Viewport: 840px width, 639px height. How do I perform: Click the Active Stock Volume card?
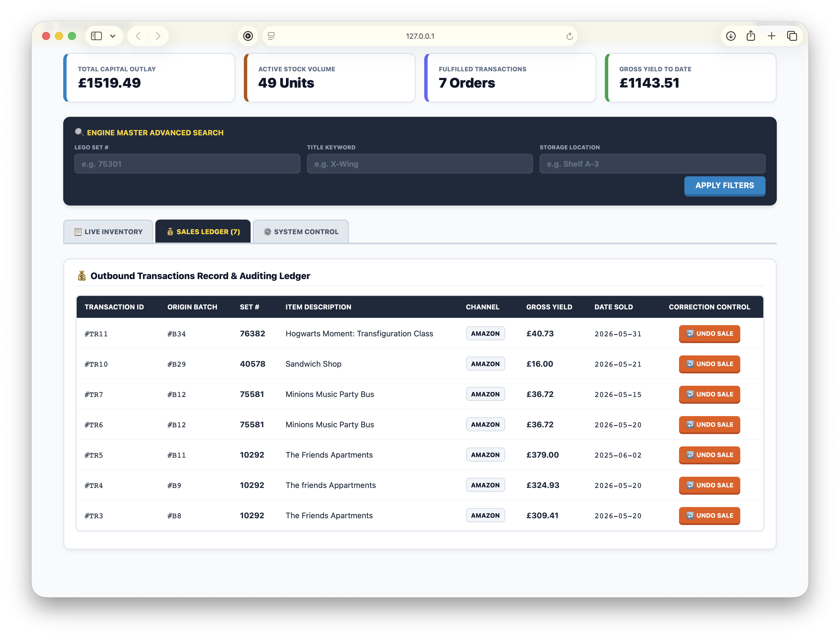[x=330, y=77]
